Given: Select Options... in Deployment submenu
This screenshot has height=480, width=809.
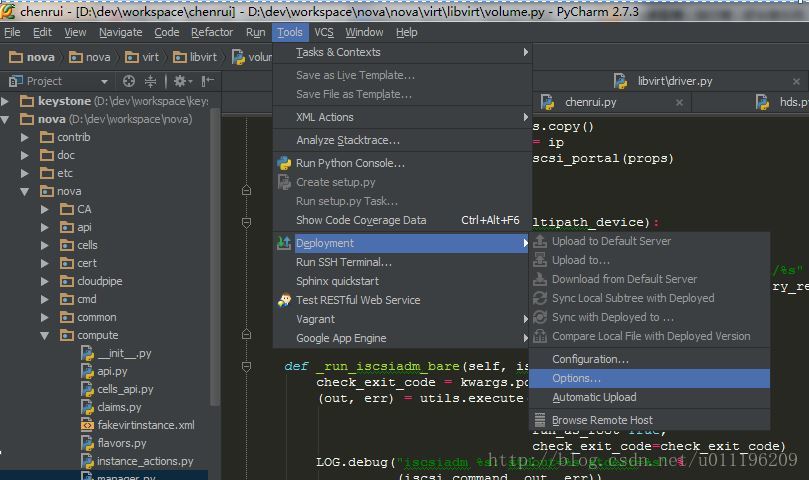Looking at the screenshot, I should tap(650, 378).
